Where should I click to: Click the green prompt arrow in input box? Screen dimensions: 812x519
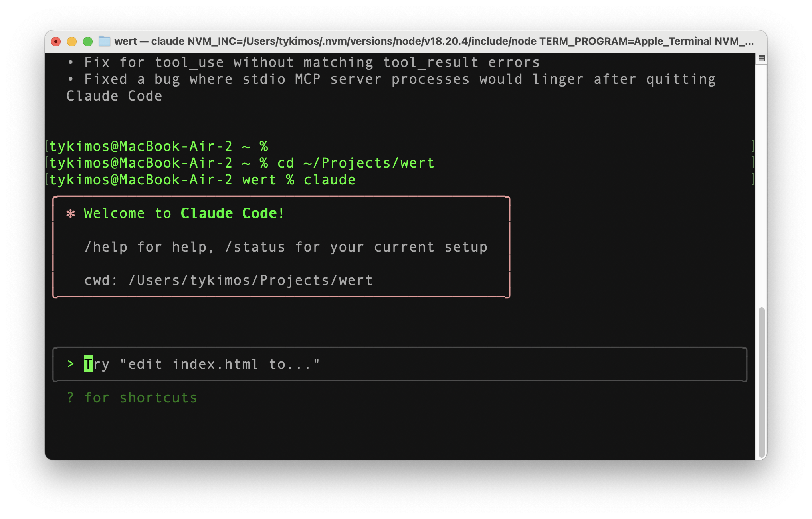point(71,364)
